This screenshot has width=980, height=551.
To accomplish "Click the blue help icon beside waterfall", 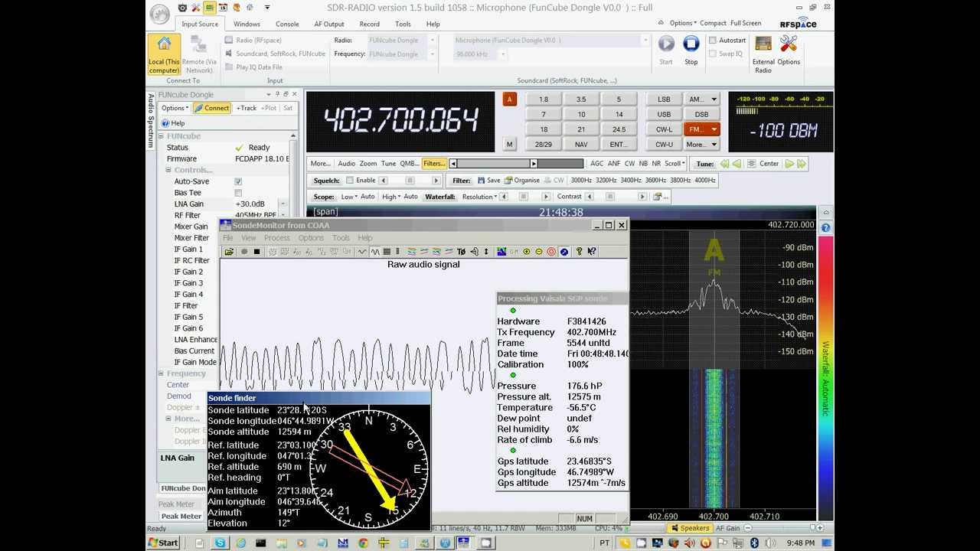I will coord(825,227).
